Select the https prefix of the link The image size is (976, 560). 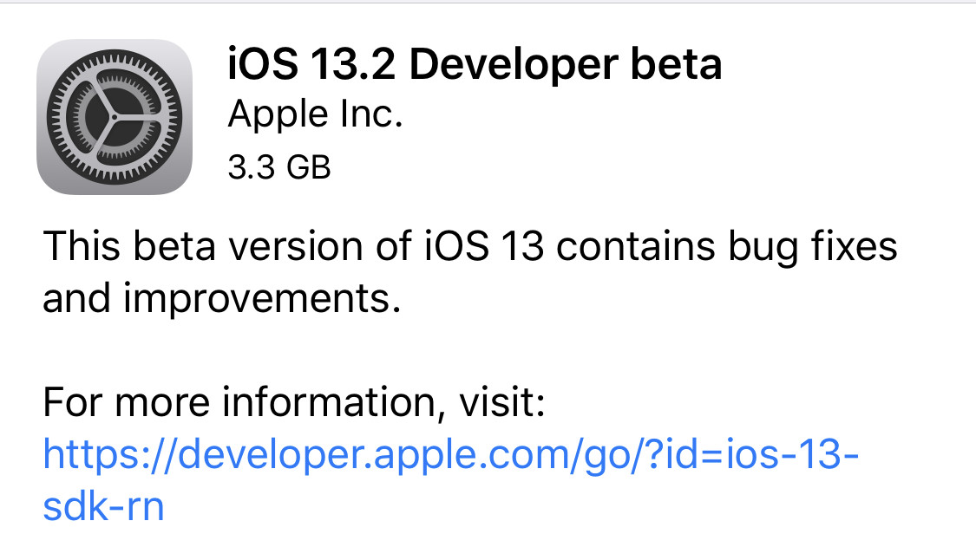pyautogui.click(x=89, y=455)
